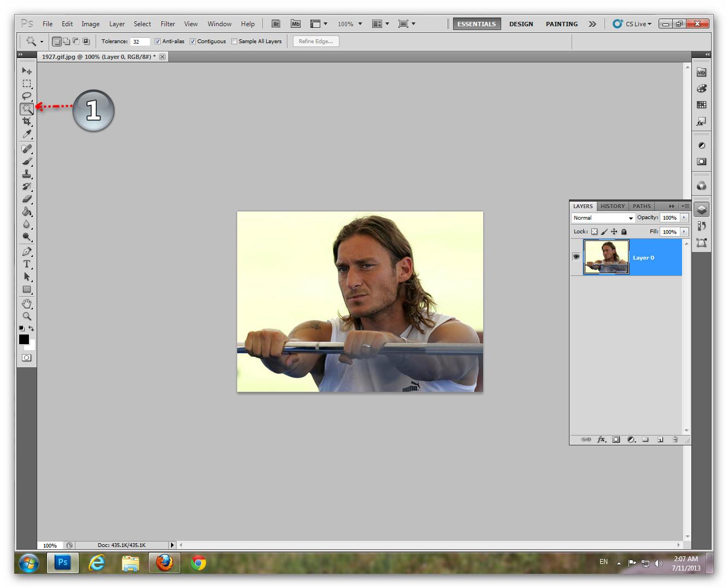Select the Path Selection tool
The width and height of the screenshot is (728, 588).
tap(26, 277)
